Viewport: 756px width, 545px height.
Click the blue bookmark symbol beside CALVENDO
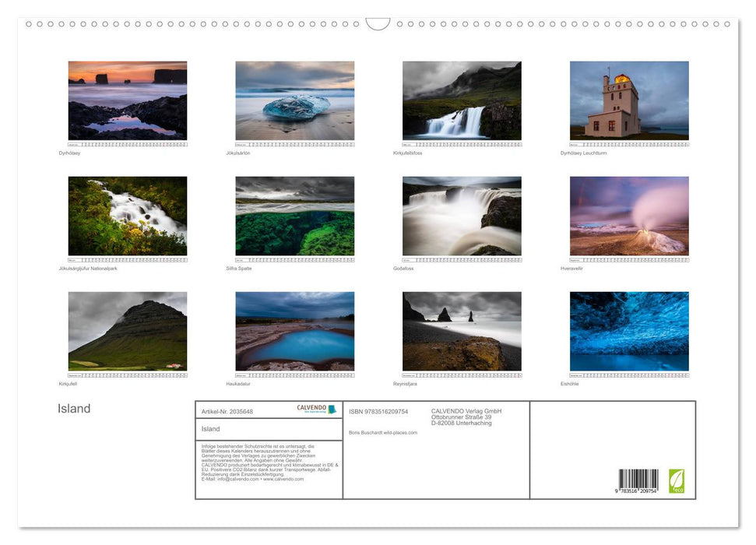point(332,410)
